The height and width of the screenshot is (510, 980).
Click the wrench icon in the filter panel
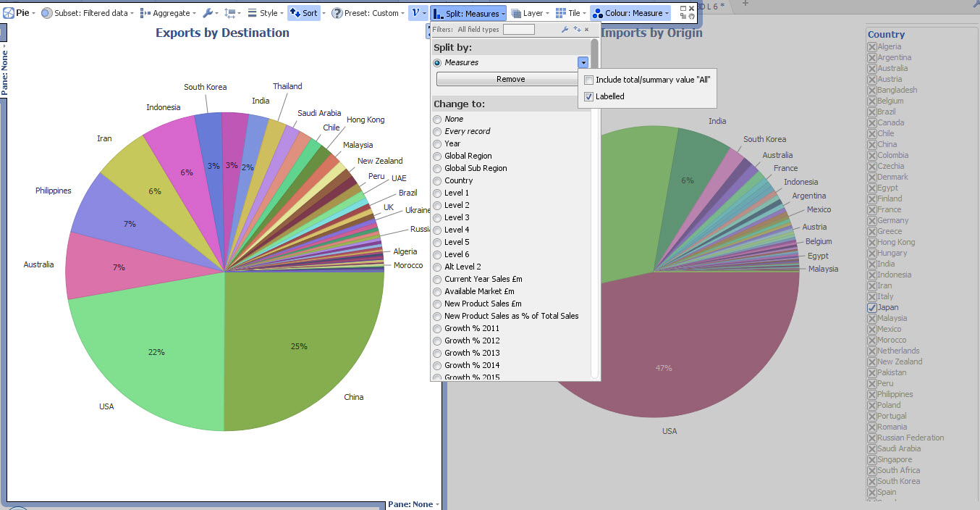click(565, 30)
